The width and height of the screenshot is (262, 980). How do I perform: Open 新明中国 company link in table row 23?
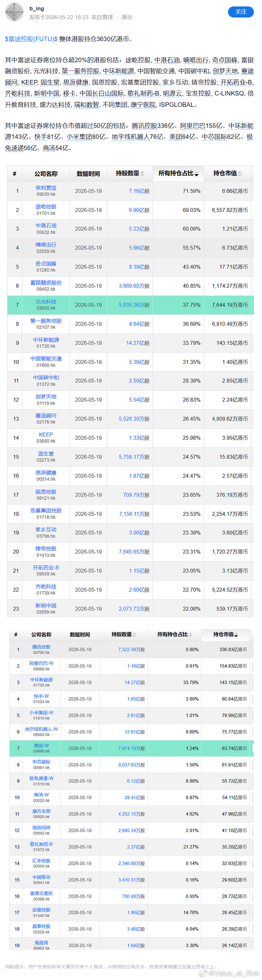pos(46,605)
